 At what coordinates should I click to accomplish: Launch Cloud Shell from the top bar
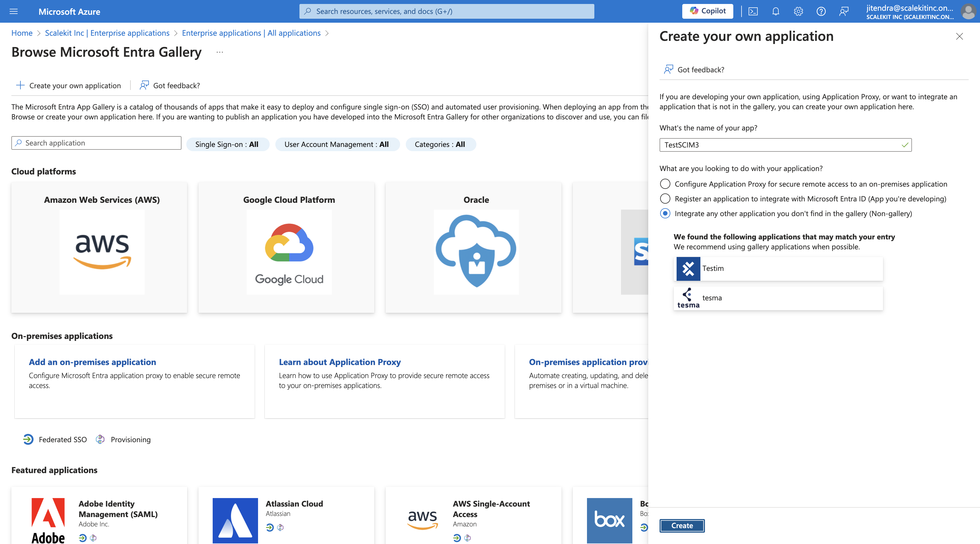753,11
